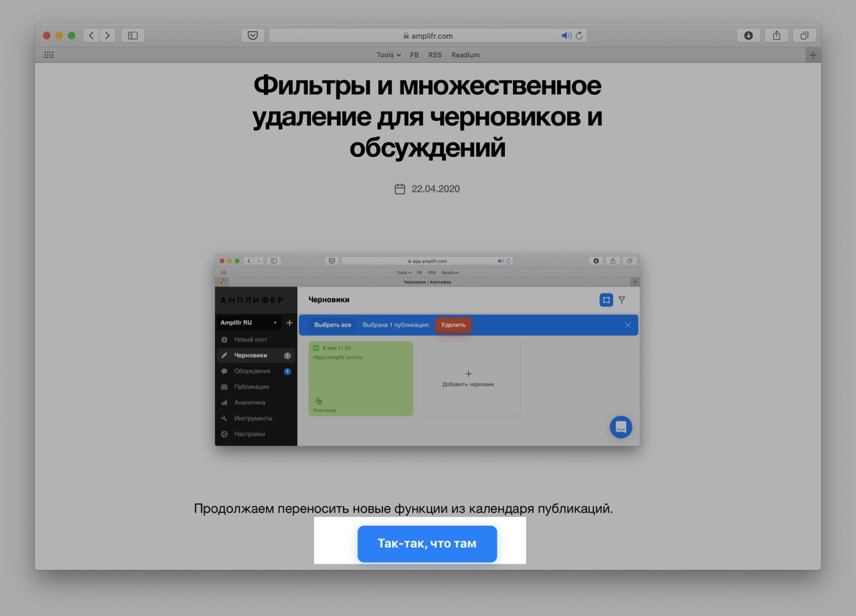Image resolution: width=856 pixels, height=616 pixels.
Task: Open the RSS bookmark
Action: tap(435, 55)
